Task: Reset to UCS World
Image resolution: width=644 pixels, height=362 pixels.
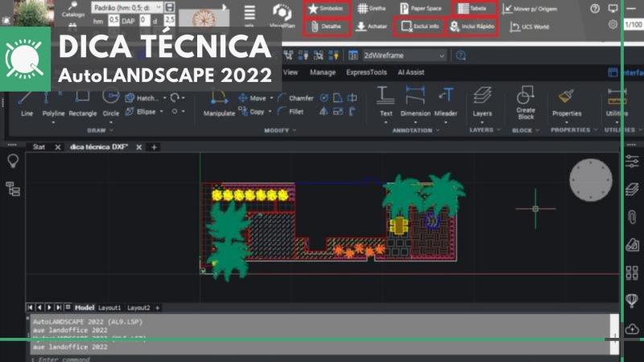Action: pyautogui.click(x=530, y=27)
